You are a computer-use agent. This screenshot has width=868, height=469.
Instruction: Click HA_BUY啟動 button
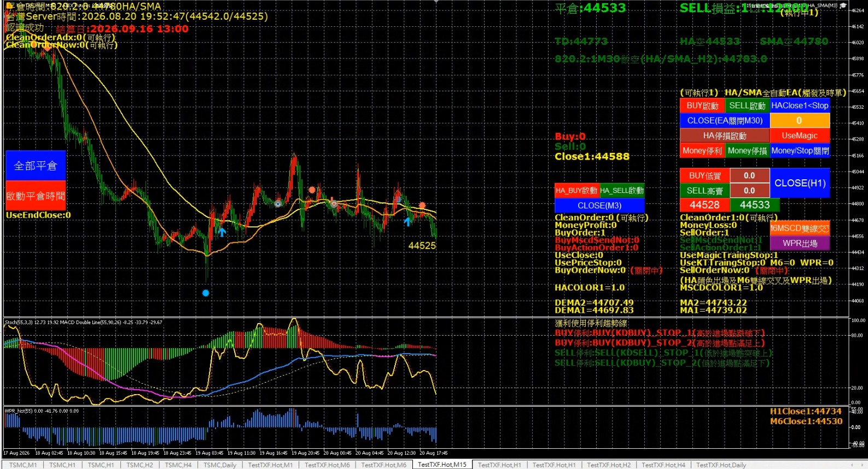[576, 190]
